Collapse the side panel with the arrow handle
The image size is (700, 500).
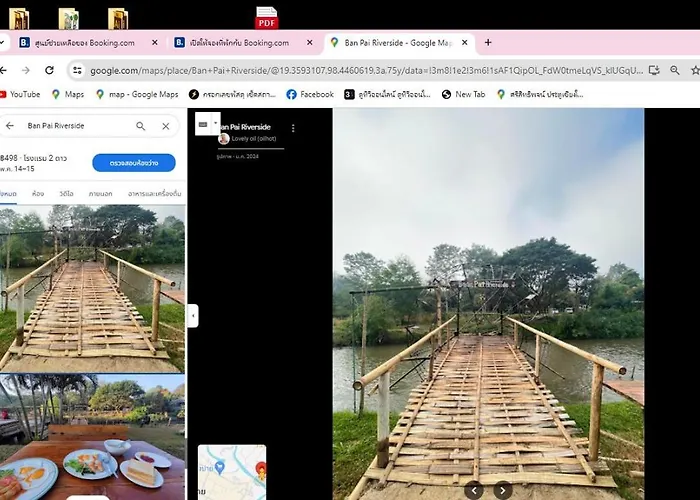pos(193,315)
